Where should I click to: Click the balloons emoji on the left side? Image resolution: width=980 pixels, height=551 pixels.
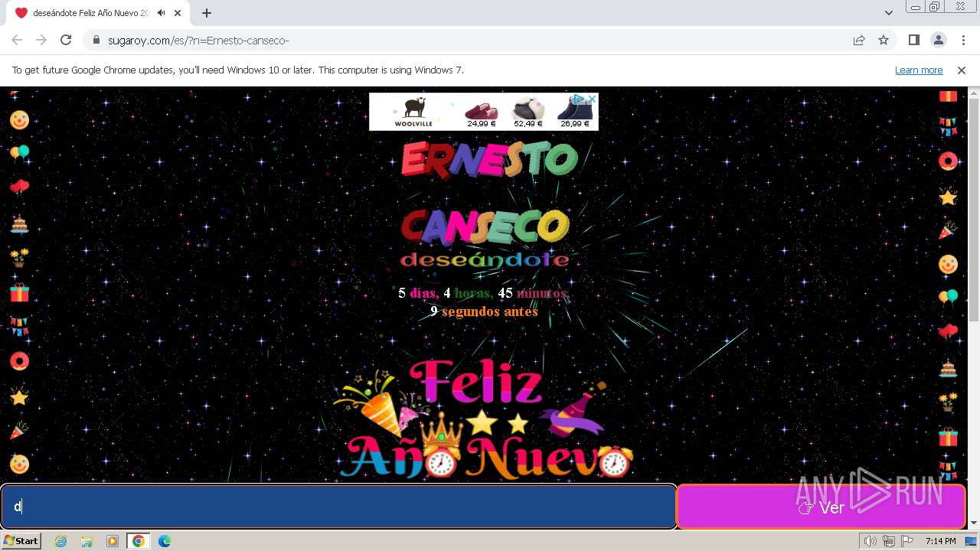[19, 154]
